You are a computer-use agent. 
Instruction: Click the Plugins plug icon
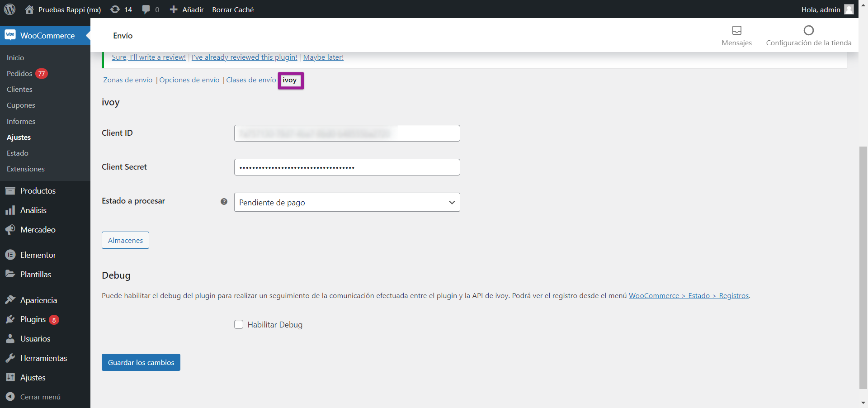pos(10,319)
